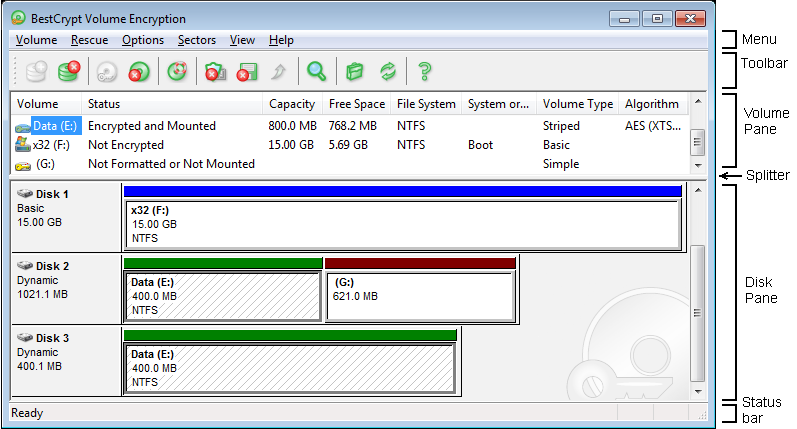Open the Options menu
The height and width of the screenshot is (429, 797).
pyautogui.click(x=143, y=40)
